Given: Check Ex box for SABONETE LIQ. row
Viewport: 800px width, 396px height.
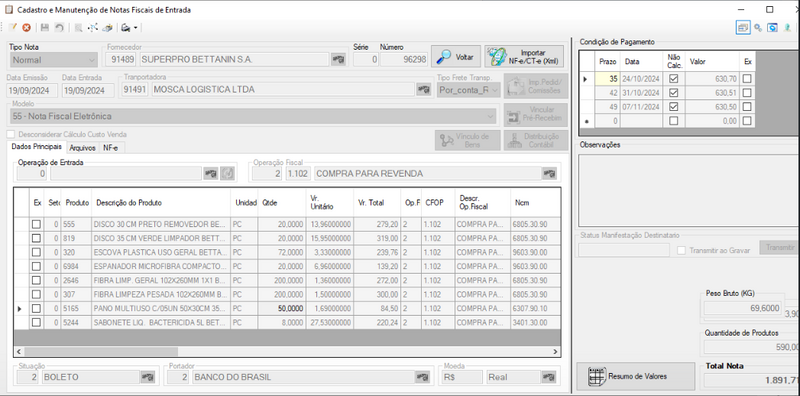Looking at the screenshot, I should click(x=36, y=323).
